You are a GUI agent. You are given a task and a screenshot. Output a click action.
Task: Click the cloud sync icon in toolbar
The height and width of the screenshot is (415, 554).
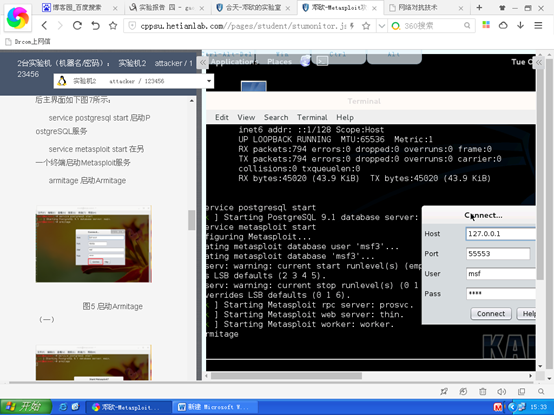click(x=503, y=25)
